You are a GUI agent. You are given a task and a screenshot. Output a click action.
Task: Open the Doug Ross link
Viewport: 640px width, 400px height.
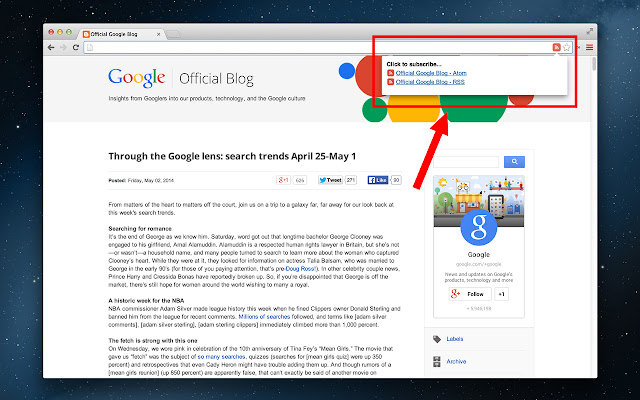(300, 269)
